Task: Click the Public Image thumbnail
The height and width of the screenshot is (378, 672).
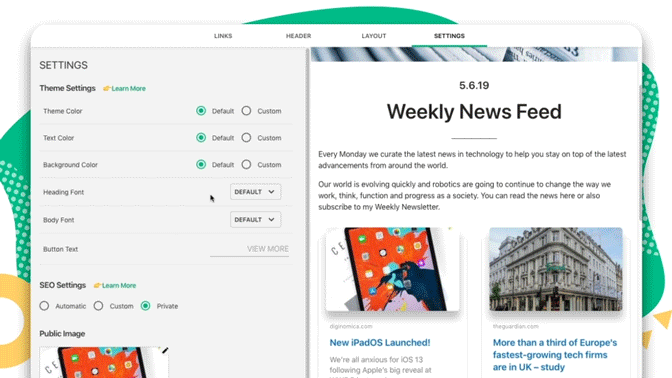Action: 104,362
